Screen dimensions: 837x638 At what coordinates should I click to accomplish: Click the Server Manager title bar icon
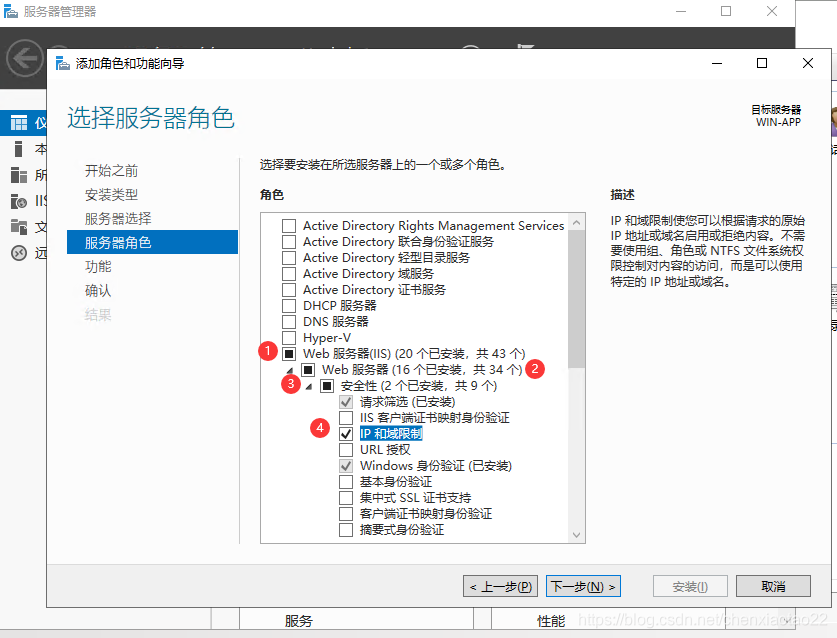11,11
